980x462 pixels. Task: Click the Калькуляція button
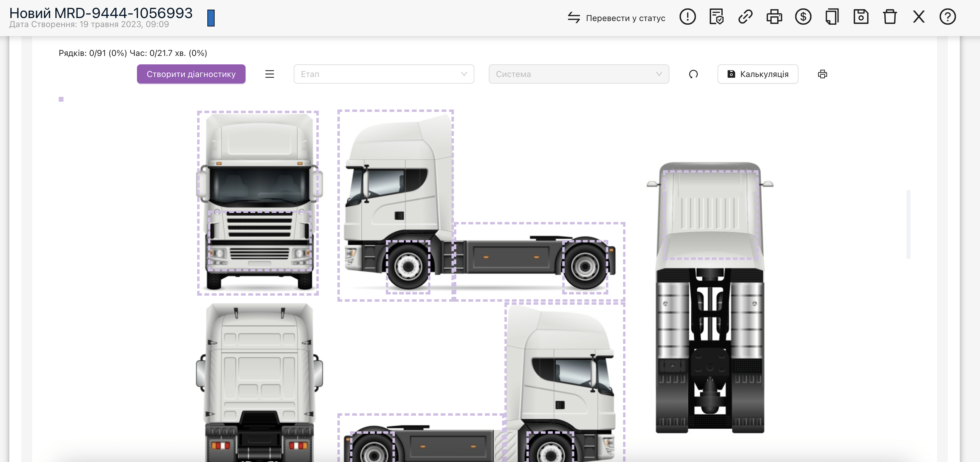tap(758, 74)
